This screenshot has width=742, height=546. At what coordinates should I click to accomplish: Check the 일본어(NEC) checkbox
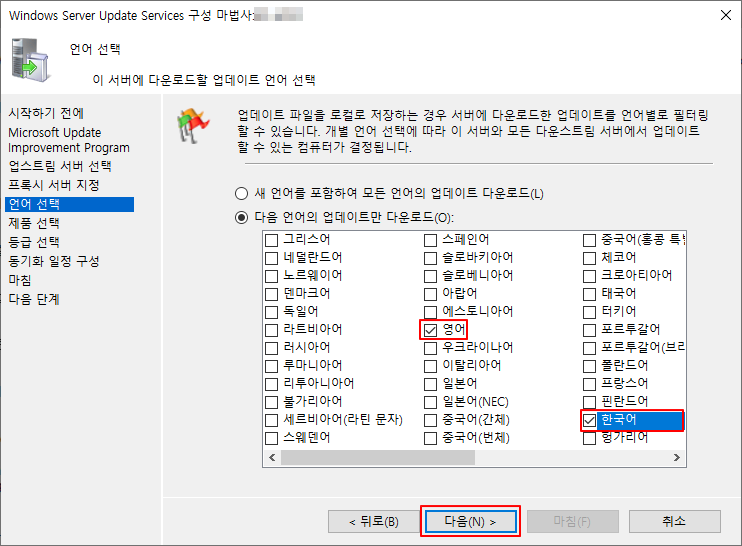(x=430, y=402)
